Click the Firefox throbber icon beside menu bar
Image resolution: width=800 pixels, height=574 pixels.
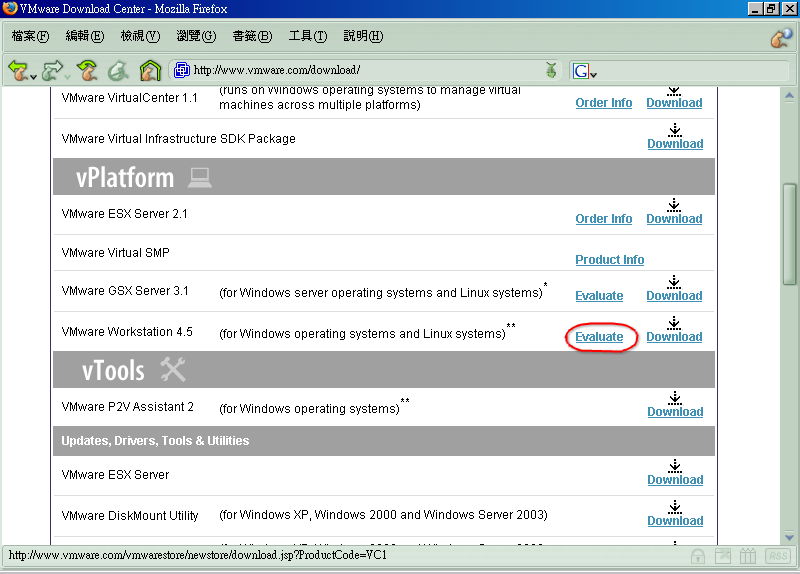click(781, 37)
